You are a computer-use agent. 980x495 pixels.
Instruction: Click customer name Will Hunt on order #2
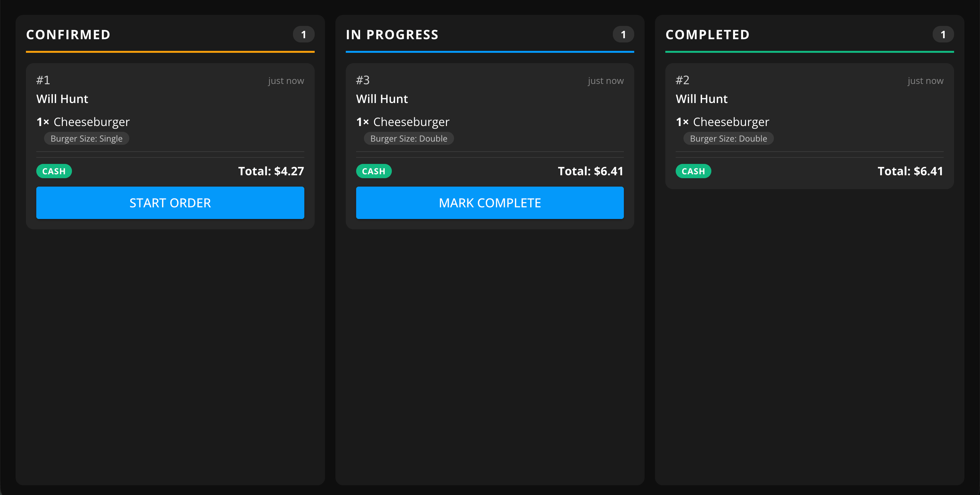(x=702, y=99)
